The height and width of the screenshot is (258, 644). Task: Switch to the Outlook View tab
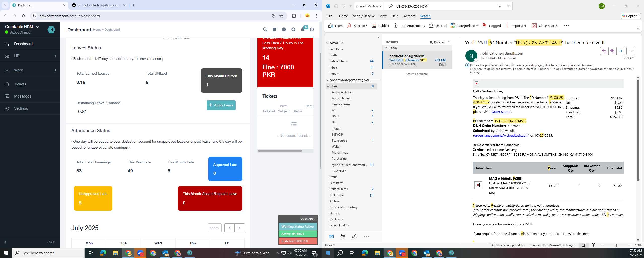(x=383, y=16)
